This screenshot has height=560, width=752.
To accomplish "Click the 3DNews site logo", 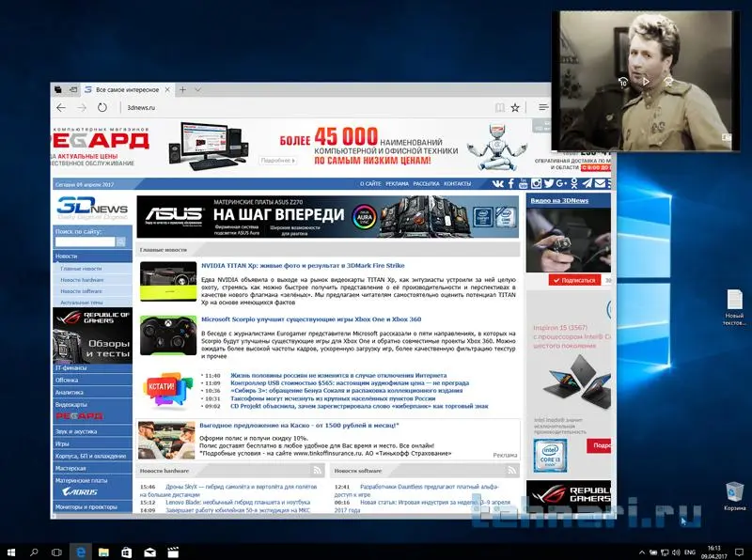I will [92, 209].
